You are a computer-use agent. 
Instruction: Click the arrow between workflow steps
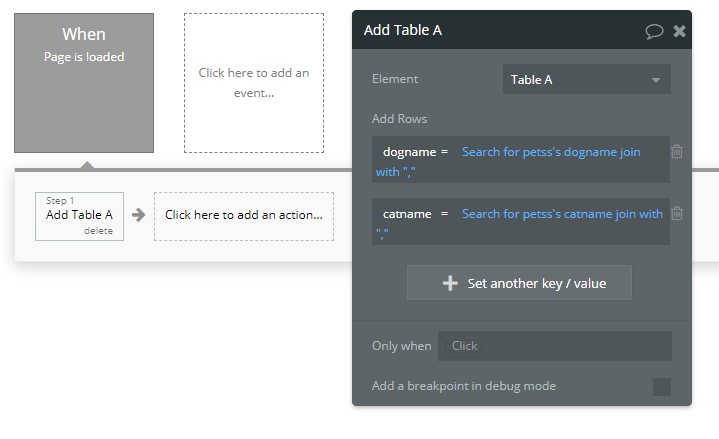[x=138, y=215]
